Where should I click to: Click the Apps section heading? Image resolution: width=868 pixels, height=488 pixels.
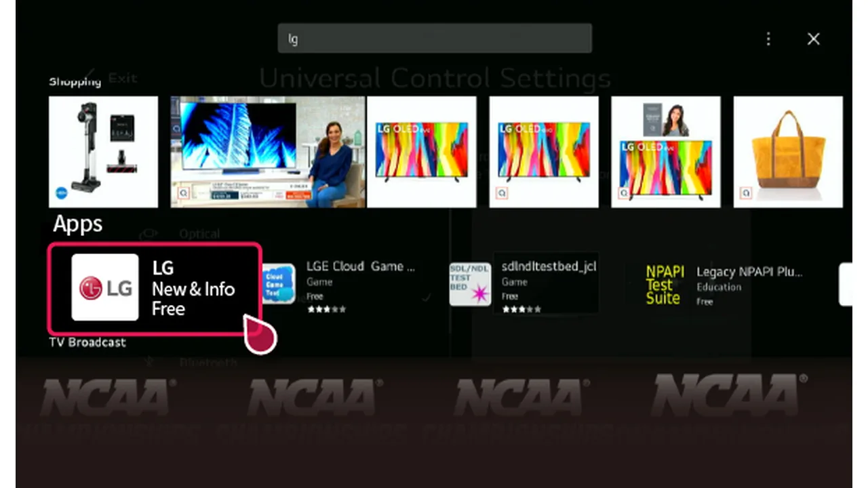[x=78, y=224]
